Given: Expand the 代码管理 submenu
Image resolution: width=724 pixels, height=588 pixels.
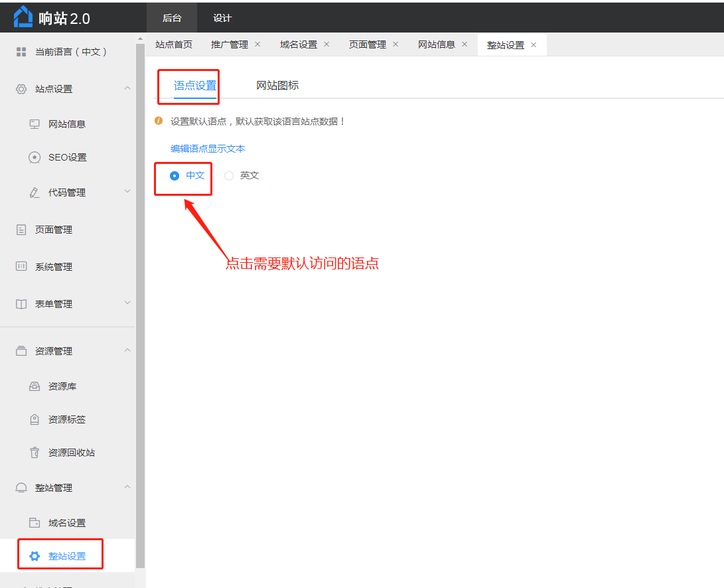Looking at the screenshot, I should [127, 192].
